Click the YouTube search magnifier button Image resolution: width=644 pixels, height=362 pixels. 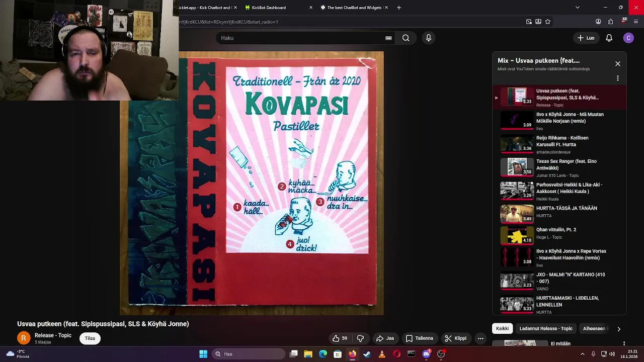pos(406,38)
